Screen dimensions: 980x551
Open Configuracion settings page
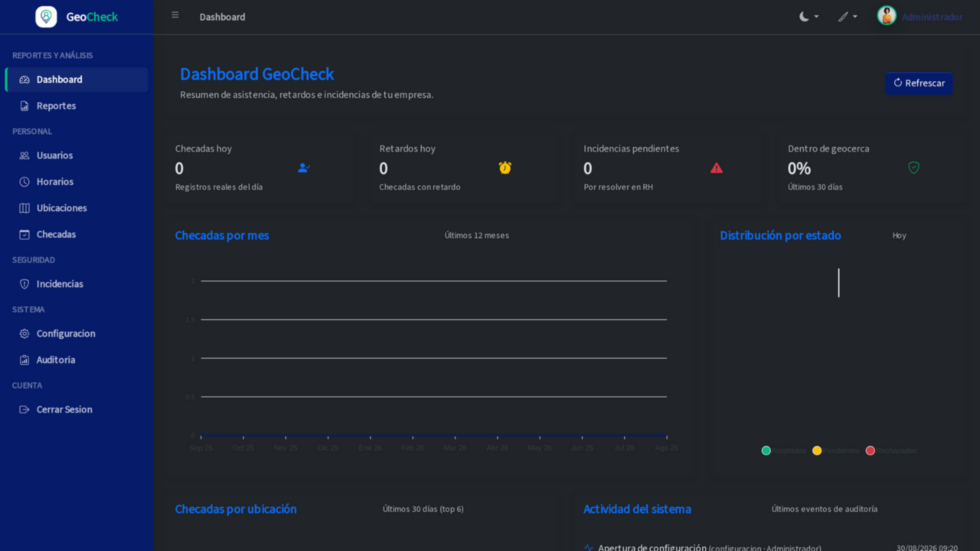click(77, 334)
